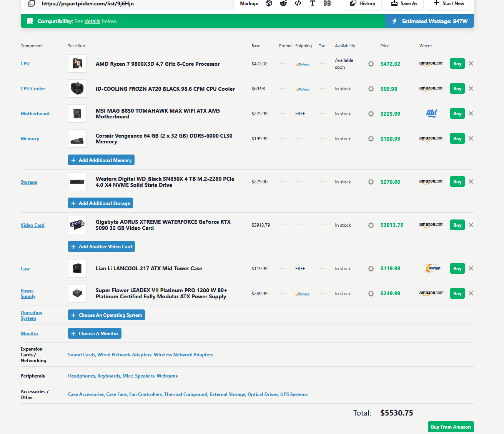This screenshot has height=434, width=504.
Task: Open Western Digital WD_Black SN850X product name
Action: [x=165, y=182]
